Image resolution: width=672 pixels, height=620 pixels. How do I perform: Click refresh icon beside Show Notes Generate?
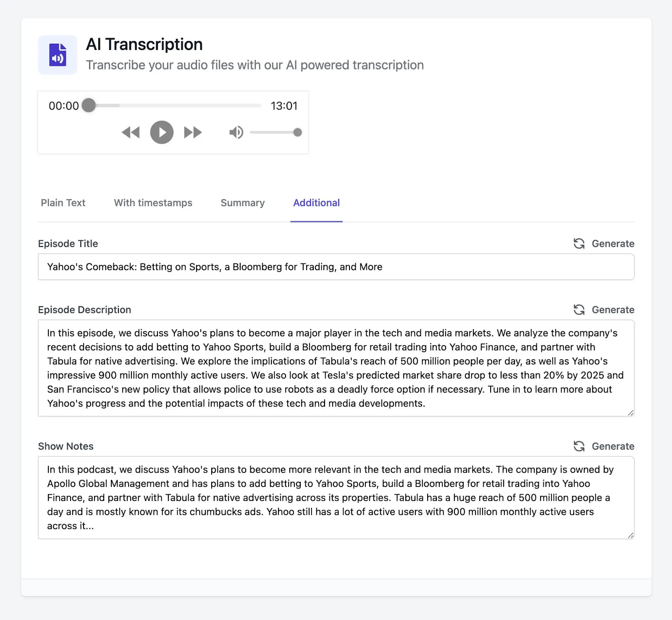579,446
